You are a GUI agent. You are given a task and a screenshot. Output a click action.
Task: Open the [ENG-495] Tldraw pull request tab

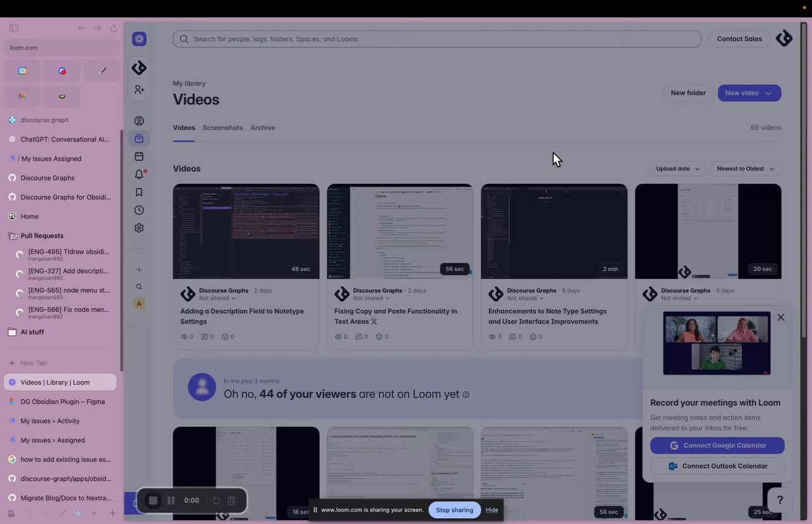click(64, 254)
